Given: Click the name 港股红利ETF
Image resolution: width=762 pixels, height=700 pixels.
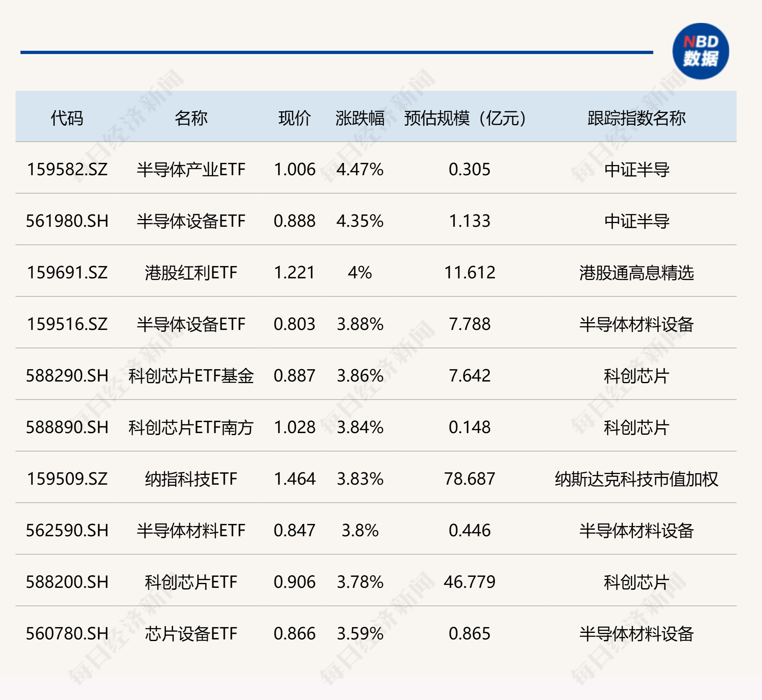Looking at the screenshot, I should pyautogui.click(x=191, y=273).
